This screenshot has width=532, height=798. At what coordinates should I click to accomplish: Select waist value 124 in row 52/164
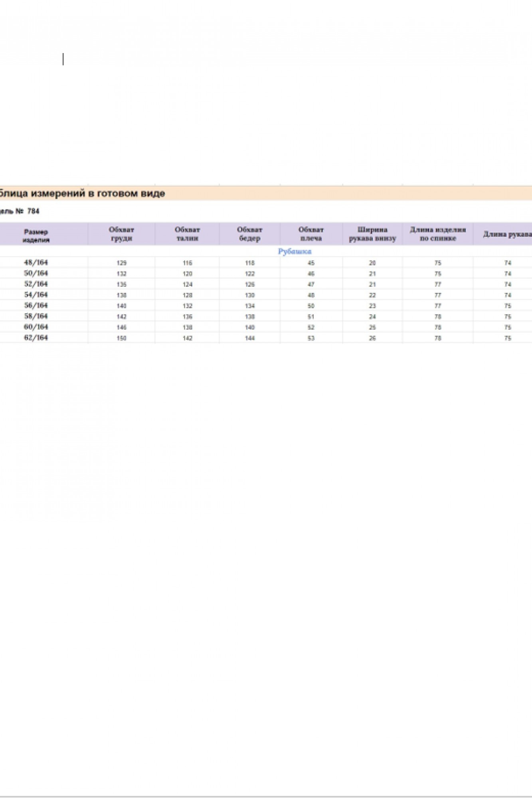coord(187,284)
